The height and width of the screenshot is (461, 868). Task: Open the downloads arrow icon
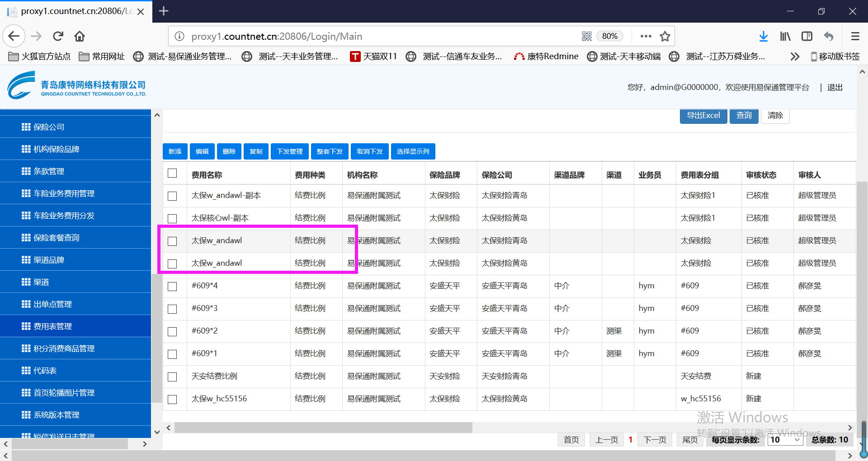[x=763, y=36]
